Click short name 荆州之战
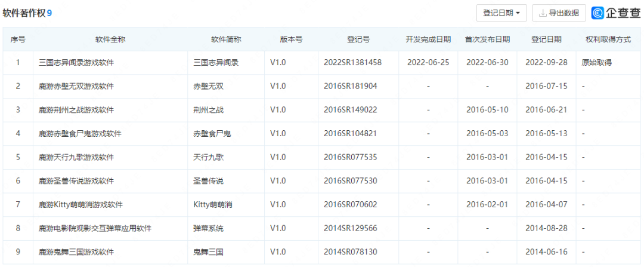 pos(208,110)
